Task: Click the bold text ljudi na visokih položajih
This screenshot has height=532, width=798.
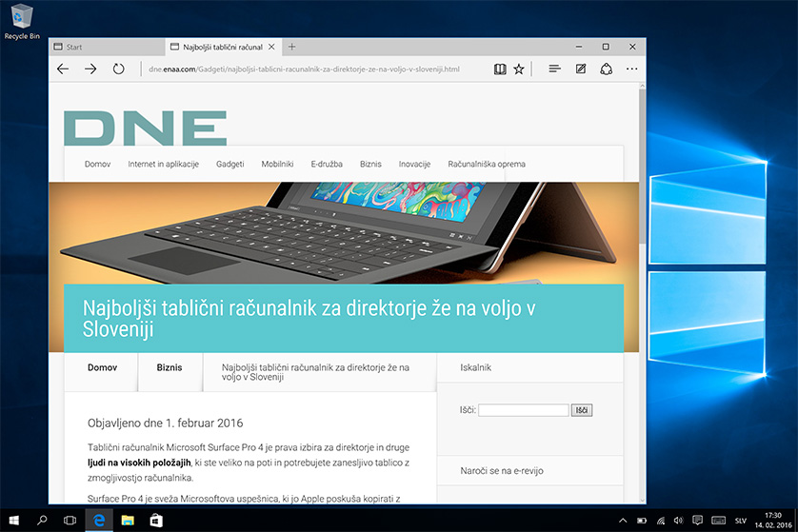Action: tap(139, 463)
